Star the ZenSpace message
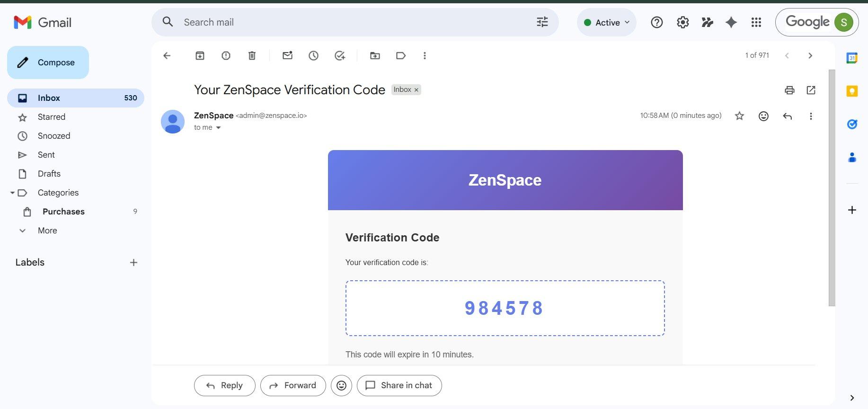This screenshot has width=868, height=409. click(739, 116)
